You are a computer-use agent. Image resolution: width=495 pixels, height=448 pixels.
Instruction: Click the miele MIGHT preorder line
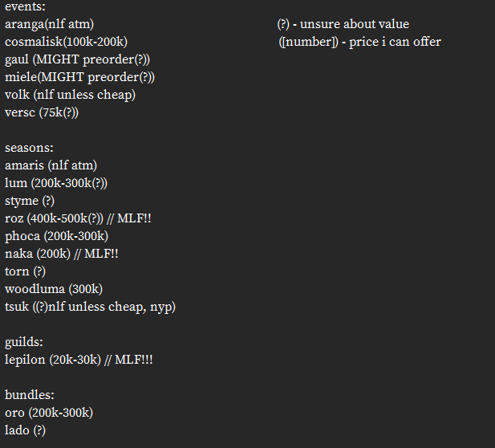tap(79, 77)
